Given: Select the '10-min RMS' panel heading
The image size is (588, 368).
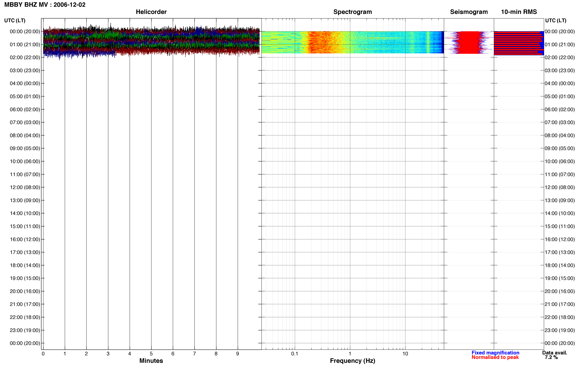Looking at the screenshot, I should (519, 12).
